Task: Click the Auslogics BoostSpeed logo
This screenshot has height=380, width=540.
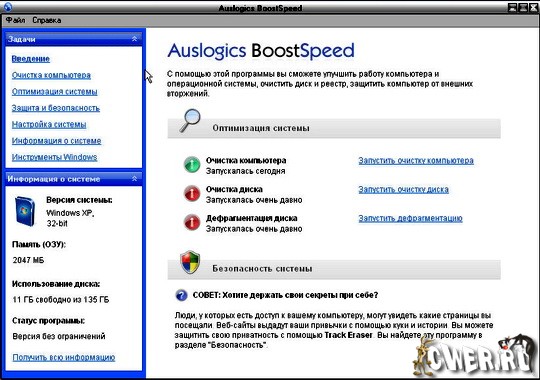Action: pos(261,51)
